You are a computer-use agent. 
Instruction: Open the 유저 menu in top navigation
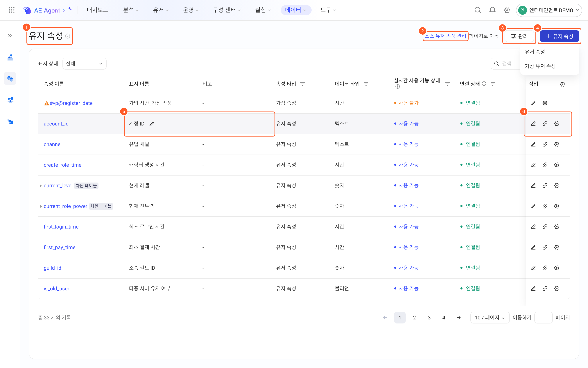coord(161,10)
